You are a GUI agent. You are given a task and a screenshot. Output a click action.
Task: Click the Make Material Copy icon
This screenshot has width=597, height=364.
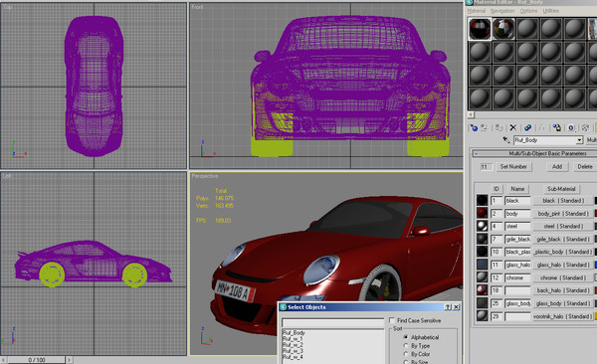[x=527, y=128]
